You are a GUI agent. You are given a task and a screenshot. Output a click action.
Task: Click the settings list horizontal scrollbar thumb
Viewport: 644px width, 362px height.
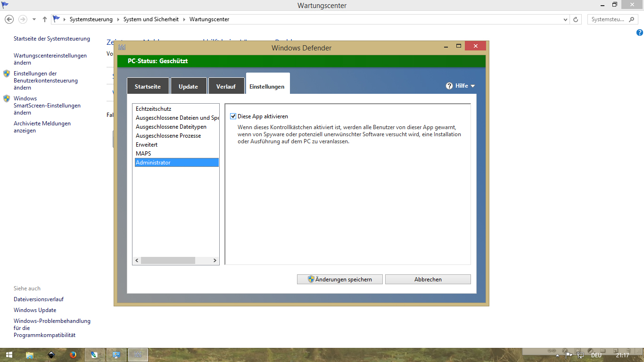(x=168, y=260)
